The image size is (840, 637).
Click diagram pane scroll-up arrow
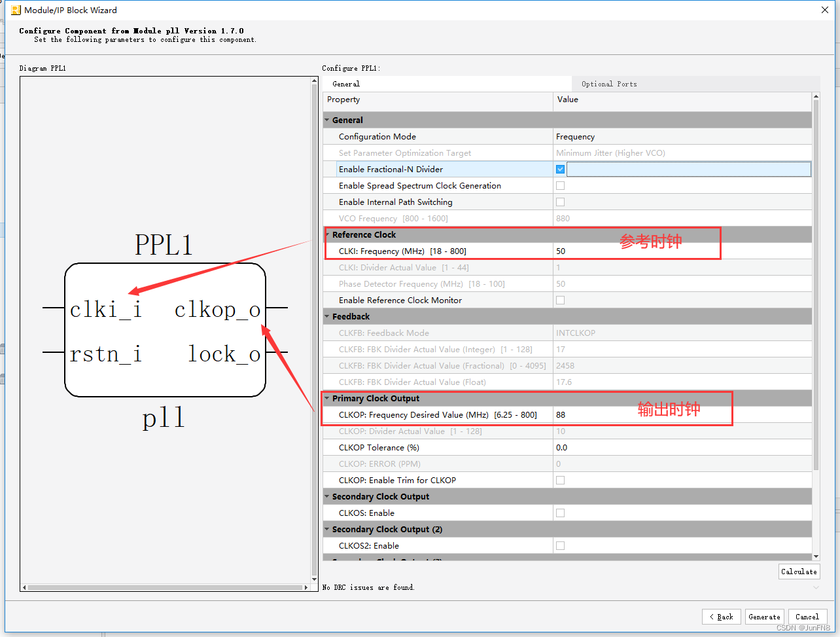point(315,81)
